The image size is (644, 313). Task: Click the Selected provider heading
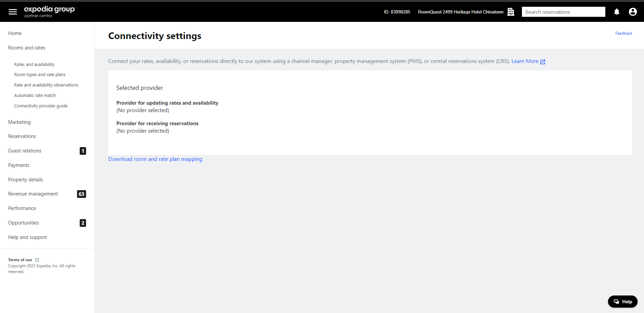click(140, 88)
